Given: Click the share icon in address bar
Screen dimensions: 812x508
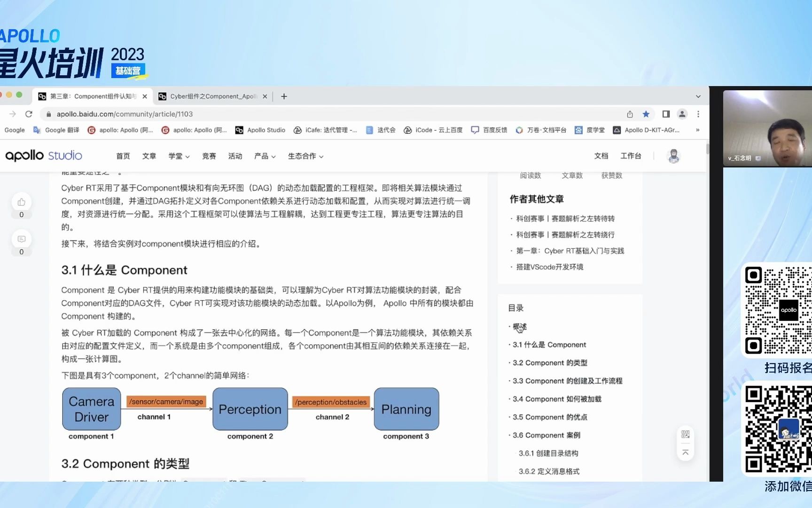Looking at the screenshot, I should coord(630,114).
